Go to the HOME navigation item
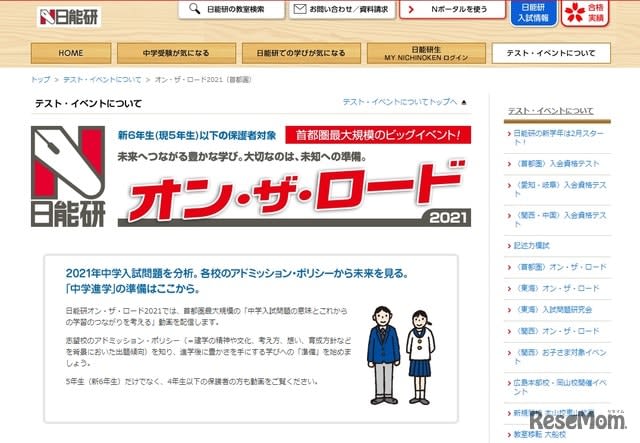 point(71,53)
